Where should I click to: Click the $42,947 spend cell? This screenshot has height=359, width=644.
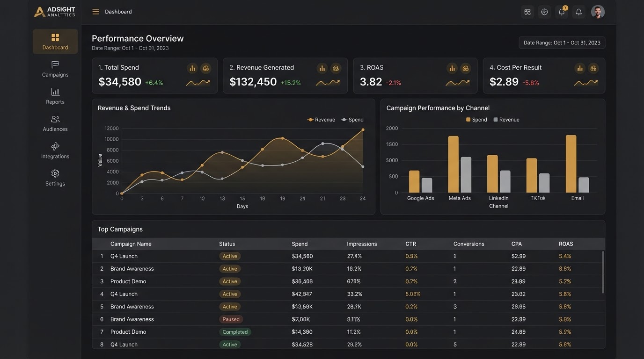(302, 294)
